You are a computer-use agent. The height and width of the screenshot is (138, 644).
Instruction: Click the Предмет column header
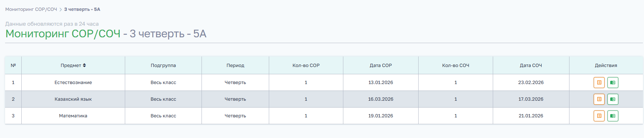point(73,66)
